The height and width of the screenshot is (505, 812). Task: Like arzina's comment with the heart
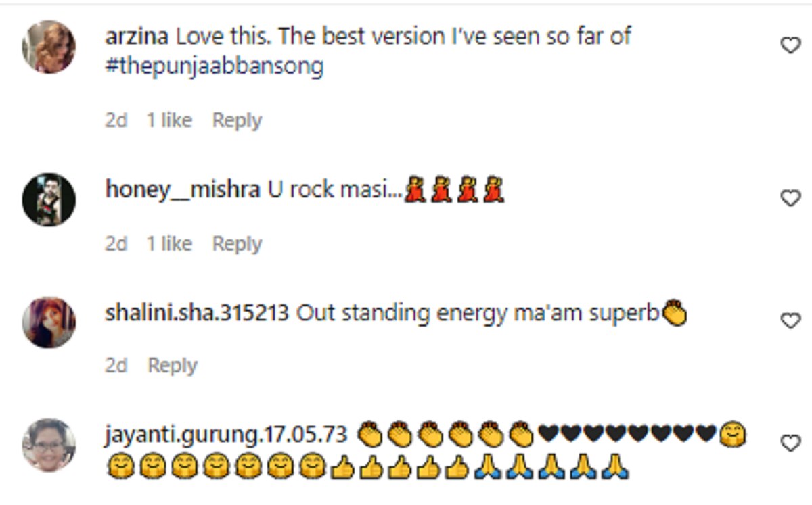790,46
